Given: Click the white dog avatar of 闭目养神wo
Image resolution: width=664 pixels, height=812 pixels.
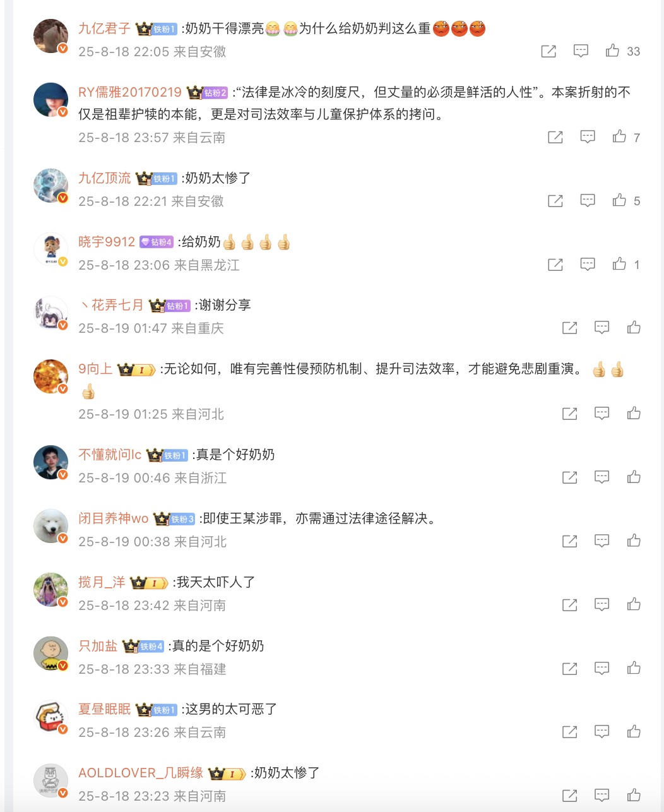Looking at the screenshot, I should [50, 527].
